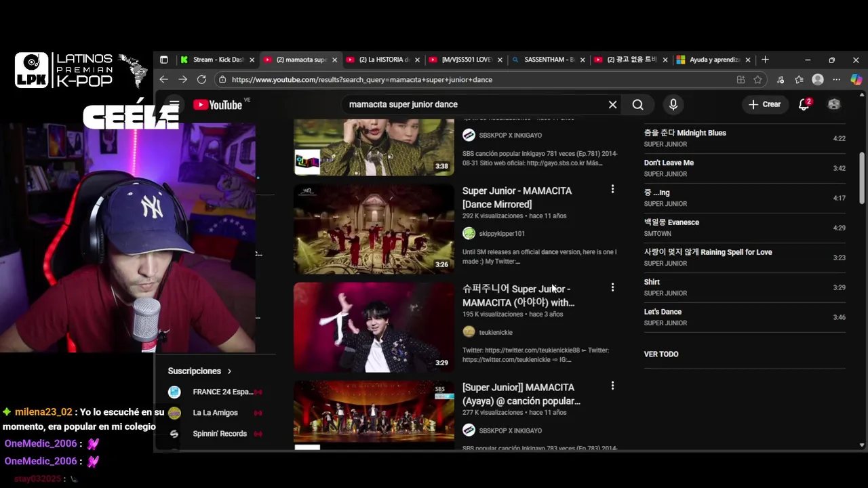
Task: Switch to the SS501 LOVE music video tab
Action: click(466, 60)
